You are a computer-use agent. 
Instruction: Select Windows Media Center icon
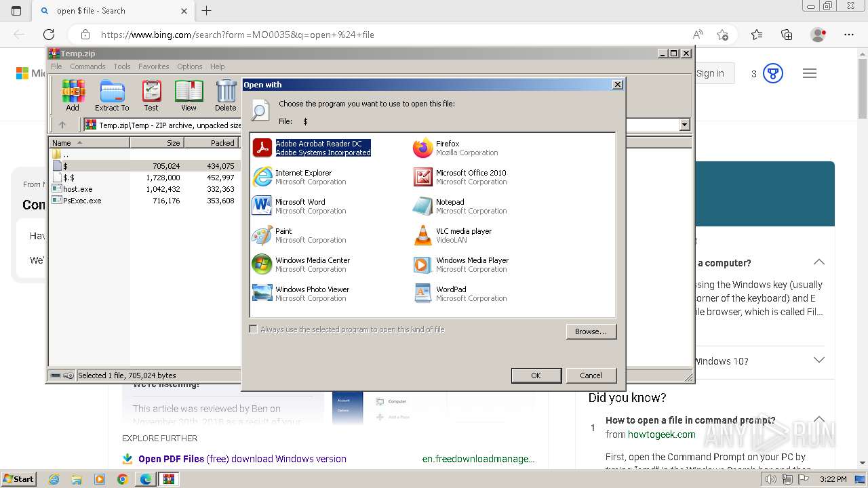(x=262, y=264)
